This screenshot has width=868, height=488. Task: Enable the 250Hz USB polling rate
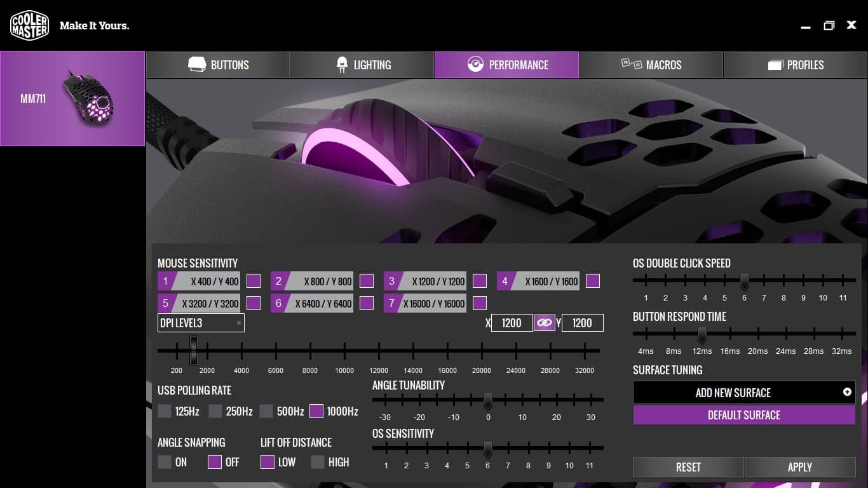click(215, 411)
